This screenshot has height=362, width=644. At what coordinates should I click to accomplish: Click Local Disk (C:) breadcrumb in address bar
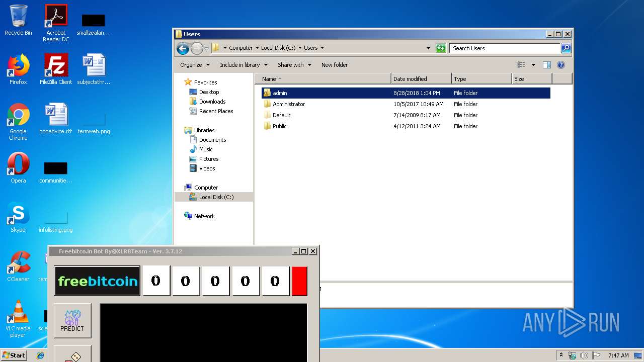click(278, 48)
